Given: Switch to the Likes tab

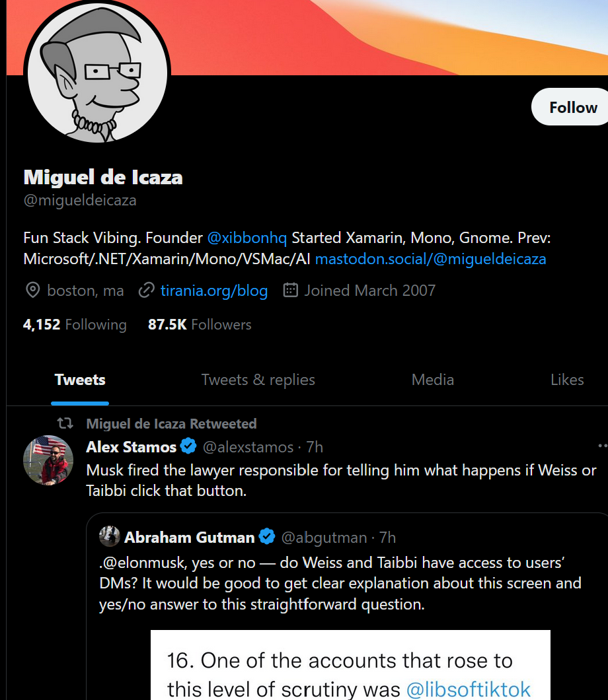Looking at the screenshot, I should tap(566, 380).
